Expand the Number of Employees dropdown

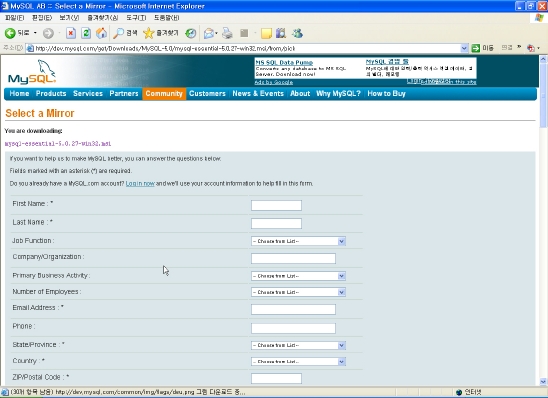[x=341, y=292]
